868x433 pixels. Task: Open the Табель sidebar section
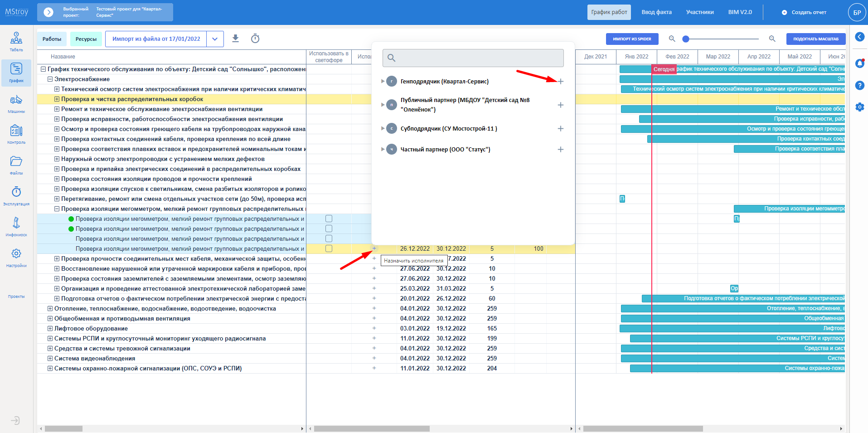[16, 41]
